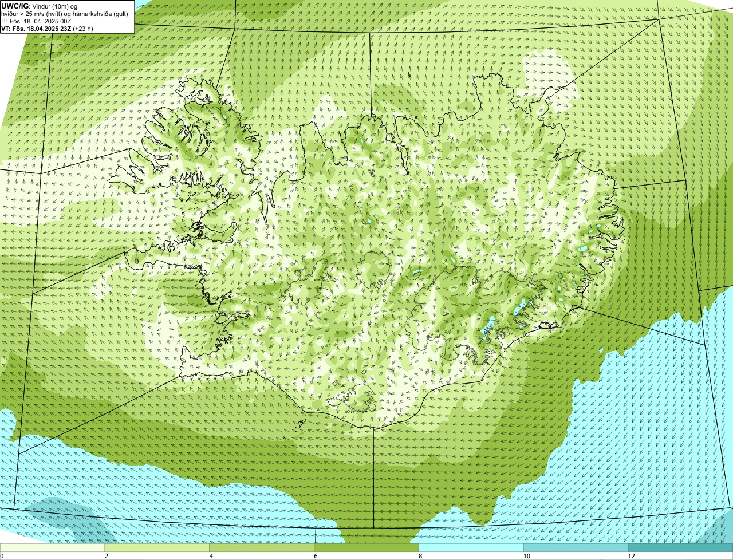Click the 8–10 m/s light cyan legend swatch
The width and height of the screenshot is (733, 560).
pyautogui.click(x=472, y=548)
